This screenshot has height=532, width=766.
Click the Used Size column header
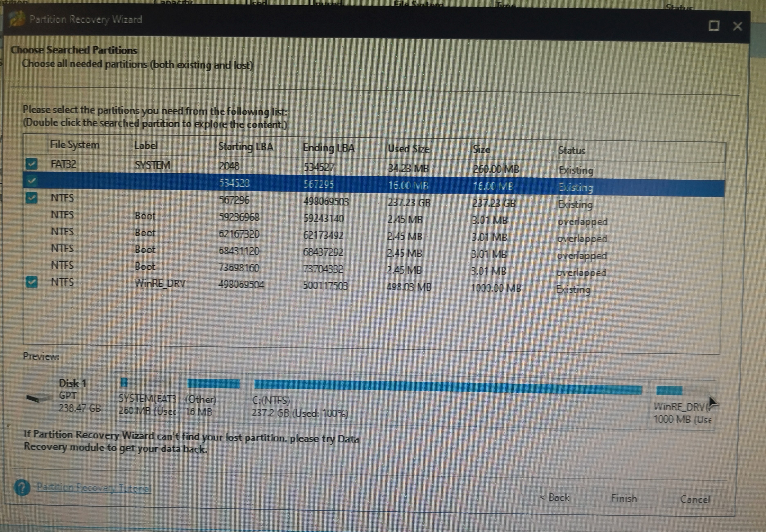coord(408,149)
